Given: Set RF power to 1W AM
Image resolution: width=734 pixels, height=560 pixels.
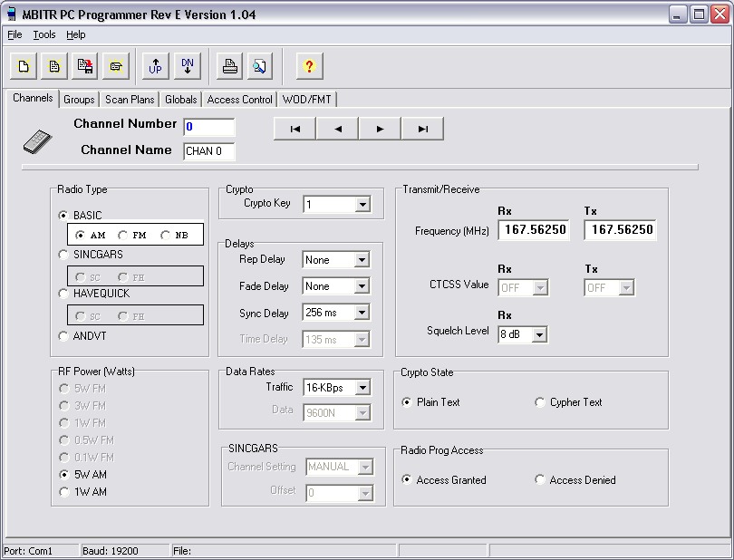Looking at the screenshot, I should click(63, 492).
